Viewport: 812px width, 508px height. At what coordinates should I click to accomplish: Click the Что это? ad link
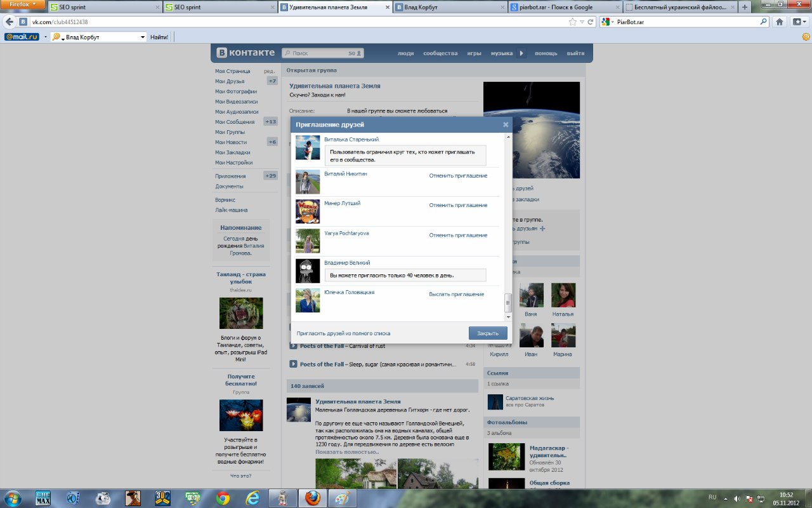point(240,476)
